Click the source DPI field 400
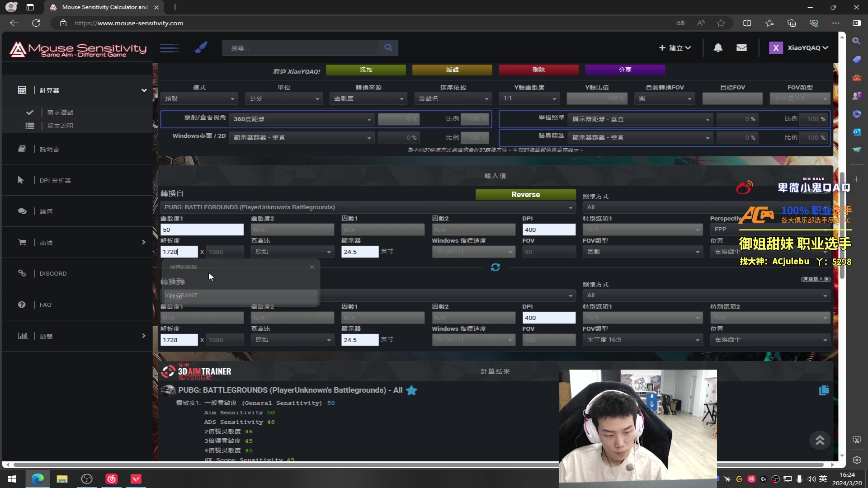 click(x=549, y=230)
